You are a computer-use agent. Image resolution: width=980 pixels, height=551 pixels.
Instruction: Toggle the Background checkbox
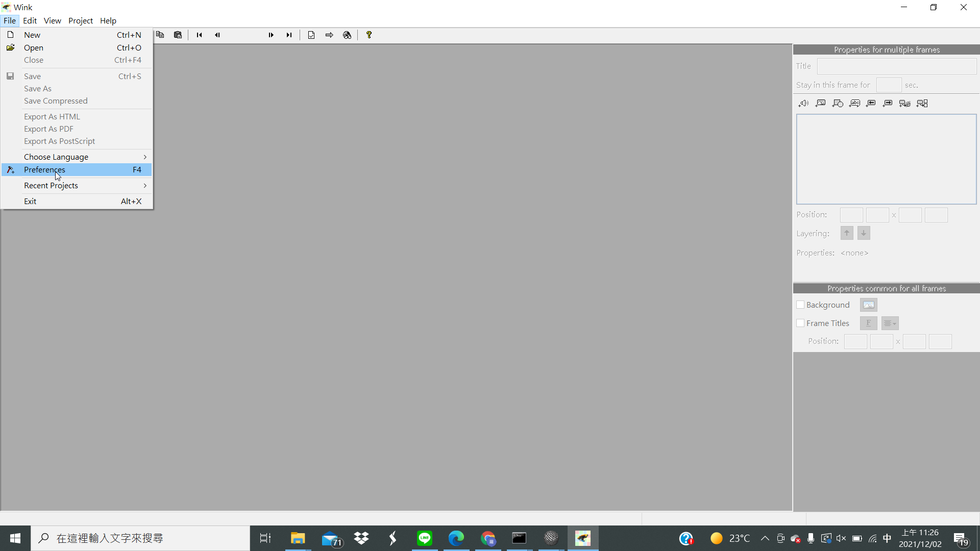800,305
